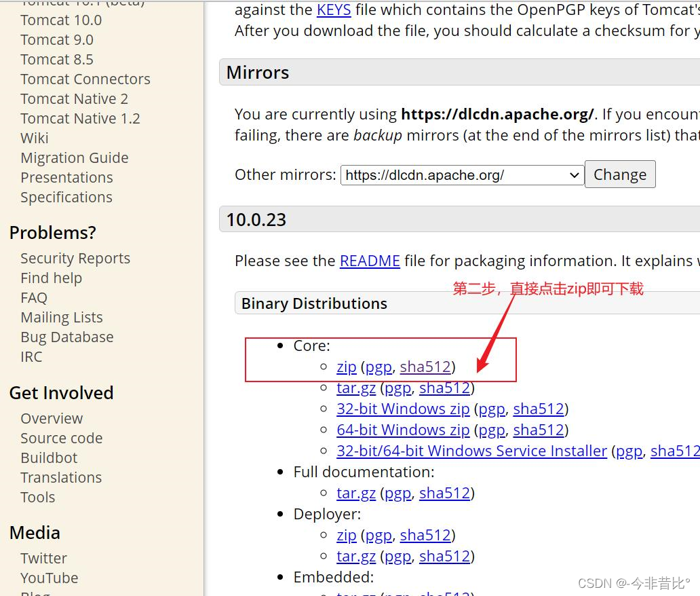This screenshot has height=596, width=700.
Task: Open the IRC link
Action: (x=31, y=356)
